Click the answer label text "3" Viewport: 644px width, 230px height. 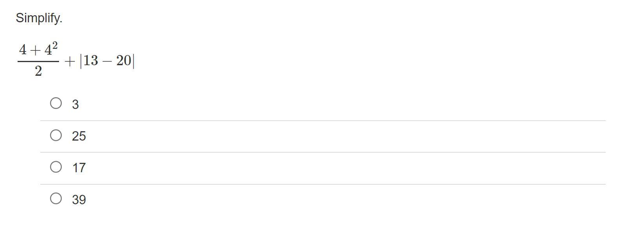[x=75, y=104]
